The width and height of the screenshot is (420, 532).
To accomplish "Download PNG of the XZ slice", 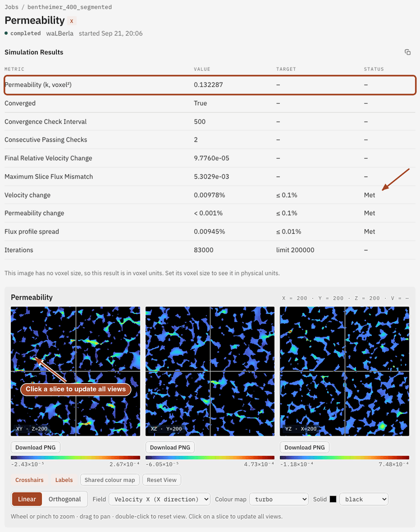I will [x=170, y=447].
